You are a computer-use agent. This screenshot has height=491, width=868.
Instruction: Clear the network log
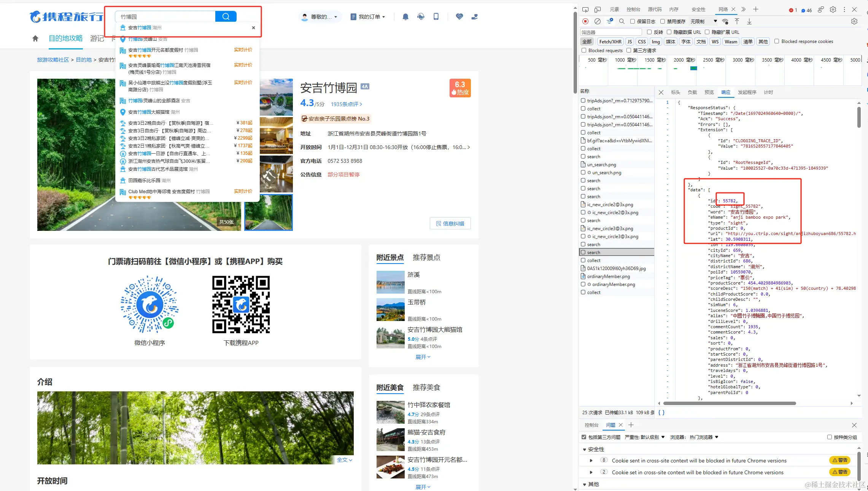point(598,21)
